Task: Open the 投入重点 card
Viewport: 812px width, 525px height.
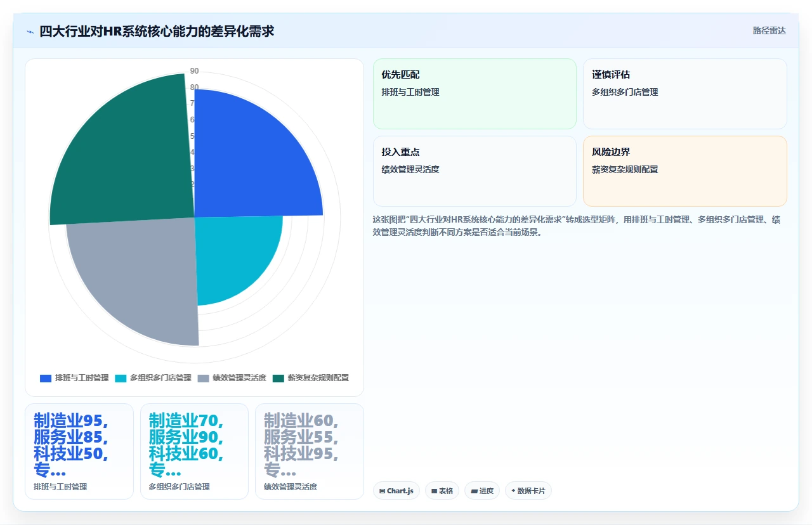Action: click(475, 171)
